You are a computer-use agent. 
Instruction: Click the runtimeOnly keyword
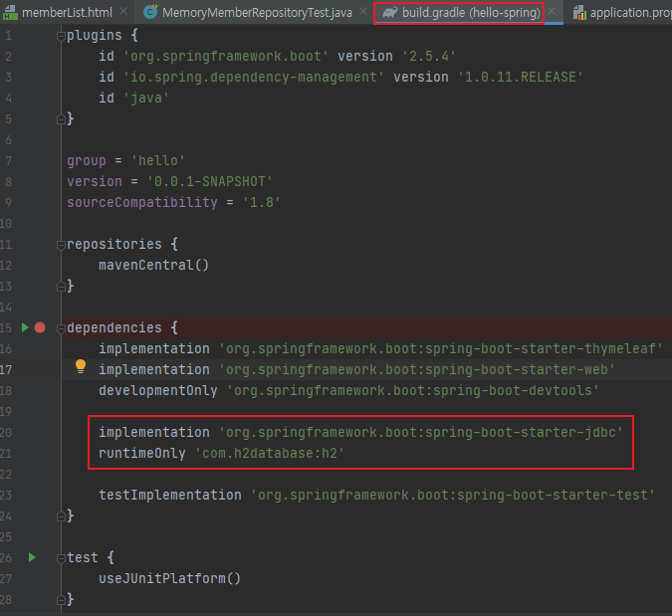[x=141, y=453]
